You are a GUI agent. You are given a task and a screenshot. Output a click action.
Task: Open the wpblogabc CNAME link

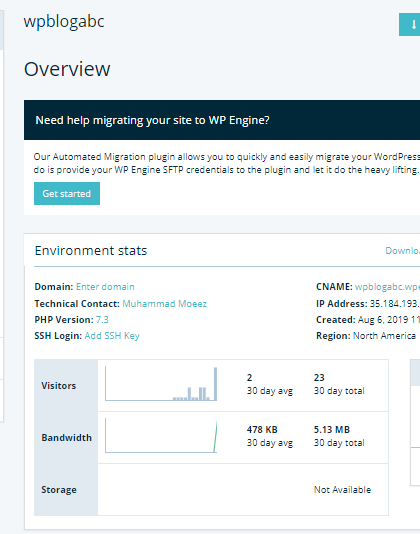click(387, 287)
